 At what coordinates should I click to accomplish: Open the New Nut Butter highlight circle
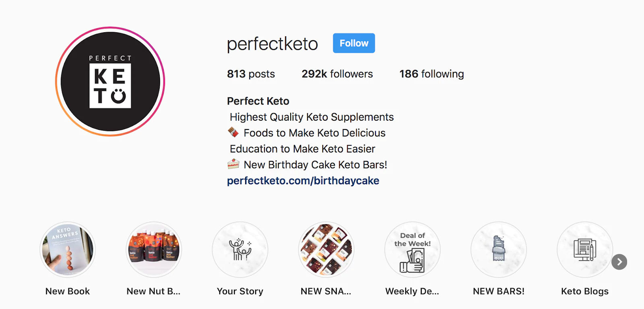pyautogui.click(x=154, y=249)
